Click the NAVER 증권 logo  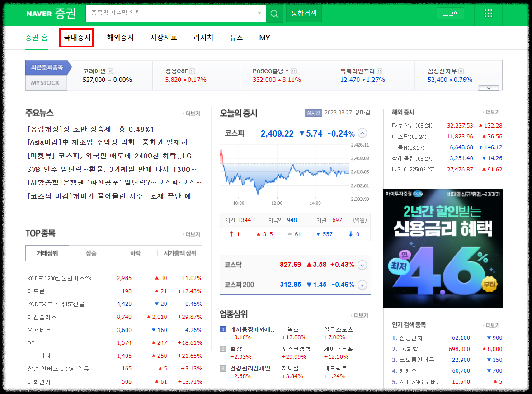pos(51,14)
